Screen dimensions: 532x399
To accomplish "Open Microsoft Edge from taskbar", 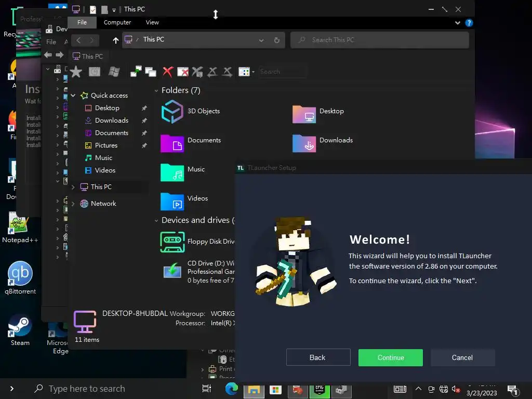I will coord(231,389).
